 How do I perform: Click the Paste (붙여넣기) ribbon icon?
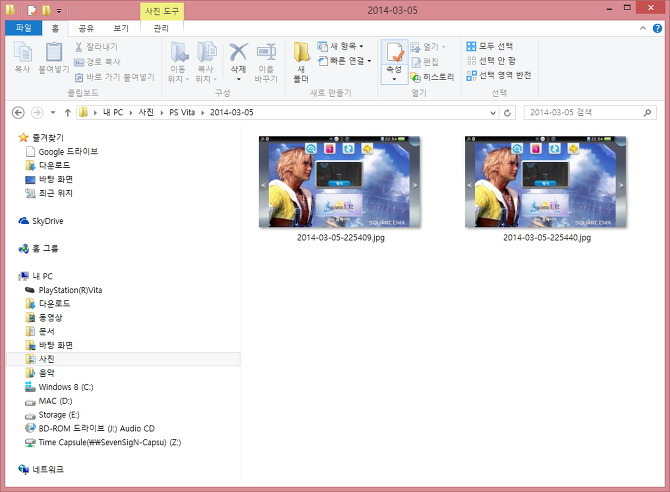click(54, 57)
